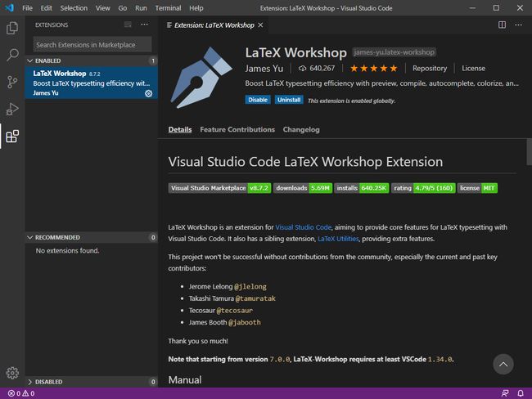This screenshot has height=399, width=532.
Task: Select the Extensions view icon
Action: point(12,137)
